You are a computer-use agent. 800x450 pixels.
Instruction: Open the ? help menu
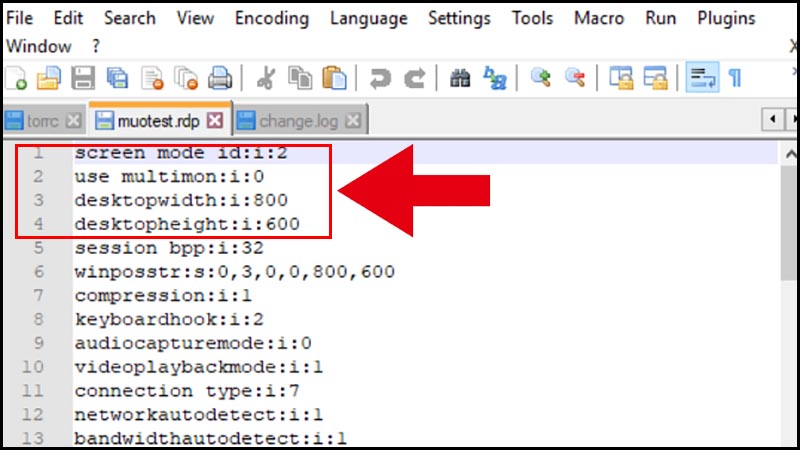96,46
